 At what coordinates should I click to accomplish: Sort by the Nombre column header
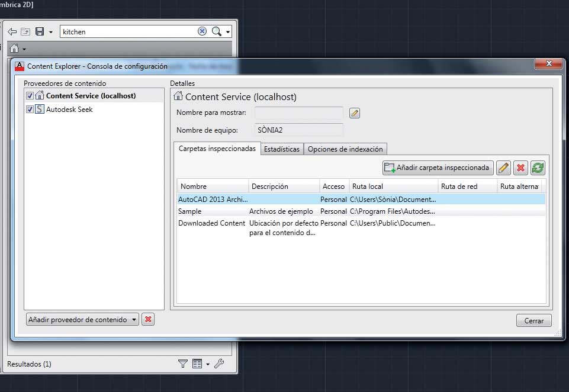click(213, 186)
